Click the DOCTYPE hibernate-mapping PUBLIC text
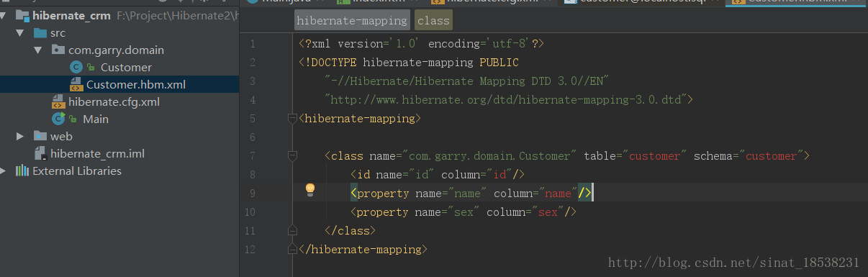This screenshot has width=868, height=277. coord(409,63)
